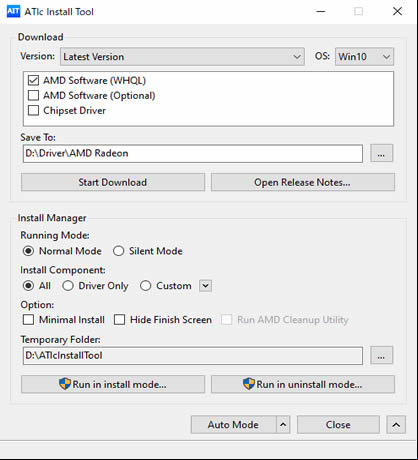Click the shield icon on Run in install mode
Screen dimensions: 418x460
pyautogui.click(x=65, y=384)
